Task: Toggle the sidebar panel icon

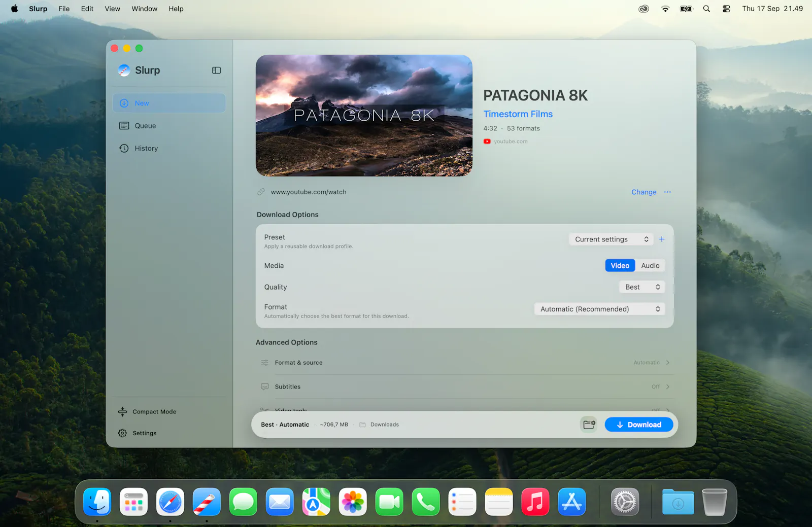Action: (216, 71)
